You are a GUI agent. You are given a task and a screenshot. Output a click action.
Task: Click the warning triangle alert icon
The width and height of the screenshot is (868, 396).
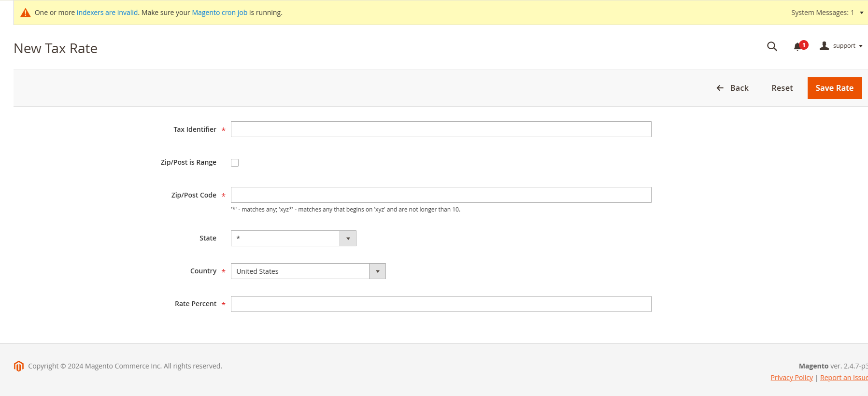pos(26,13)
